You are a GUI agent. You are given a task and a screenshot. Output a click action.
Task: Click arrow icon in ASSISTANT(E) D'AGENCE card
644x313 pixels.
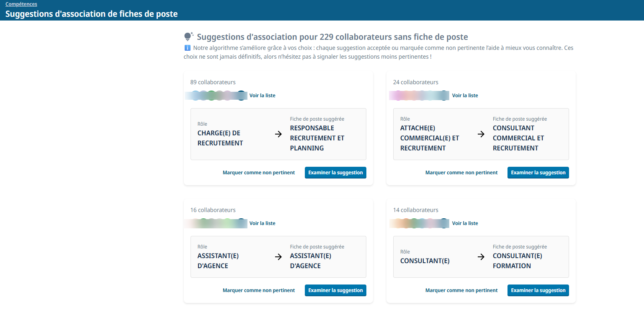(278, 257)
